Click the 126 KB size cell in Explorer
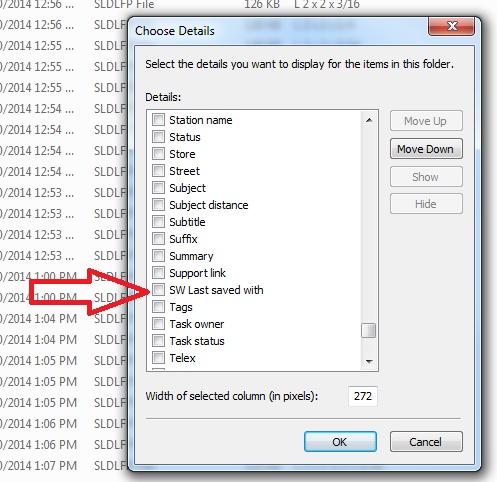Viewport: 497px width, 482px height. [x=261, y=4]
